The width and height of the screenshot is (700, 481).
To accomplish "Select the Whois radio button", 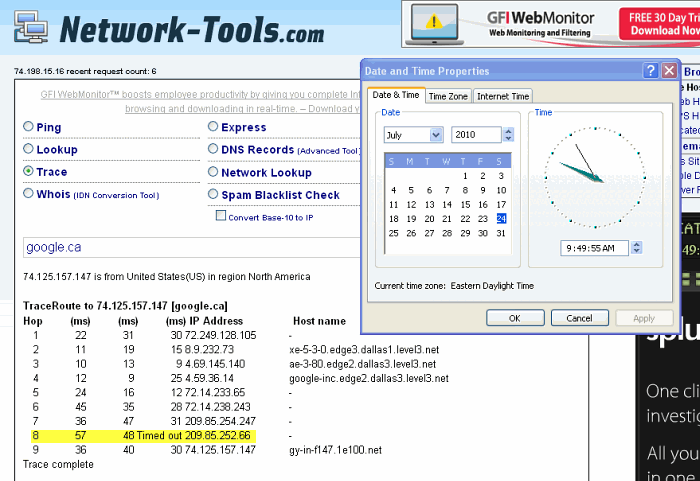I will [x=28, y=193].
